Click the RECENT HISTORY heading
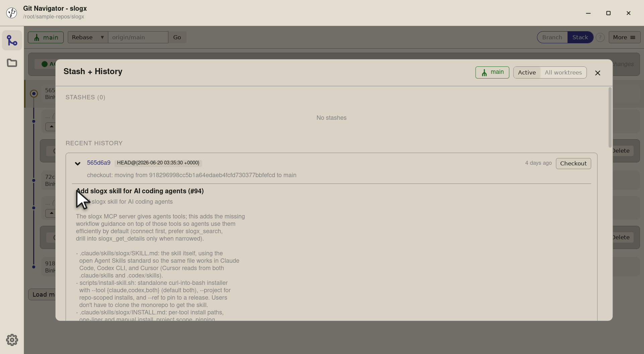Image resolution: width=644 pixels, height=354 pixels. coord(94,143)
